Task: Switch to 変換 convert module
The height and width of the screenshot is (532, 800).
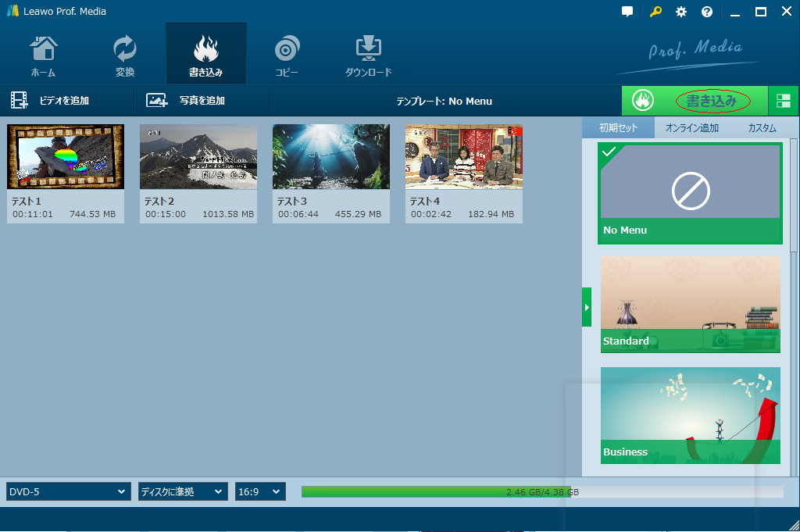Action: [125, 55]
